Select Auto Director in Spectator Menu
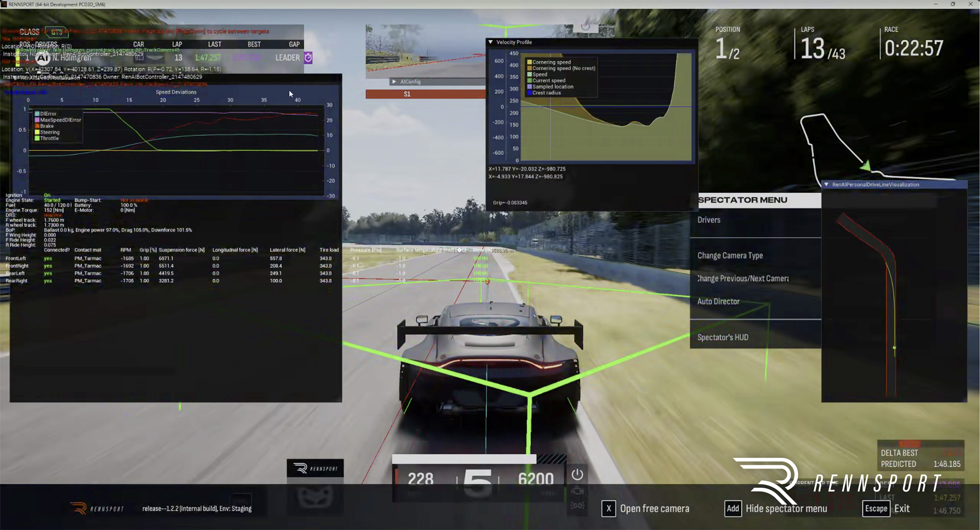This screenshot has width=980, height=530. [x=755, y=301]
